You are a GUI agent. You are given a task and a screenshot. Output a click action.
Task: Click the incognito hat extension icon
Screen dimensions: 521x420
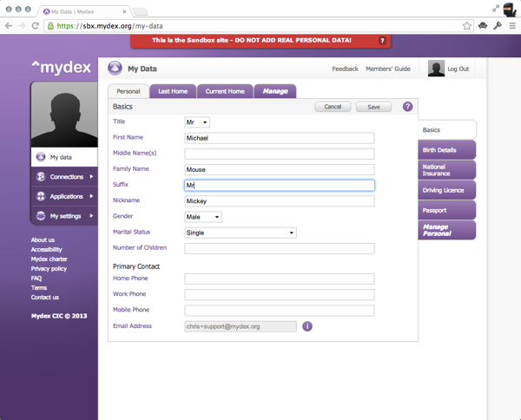[x=483, y=25]
